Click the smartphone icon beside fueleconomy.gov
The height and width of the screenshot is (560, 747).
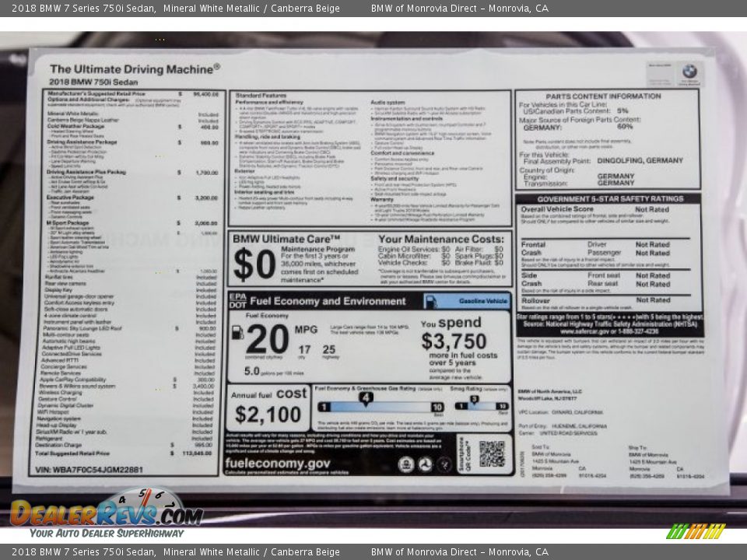[x=444, y=464]
